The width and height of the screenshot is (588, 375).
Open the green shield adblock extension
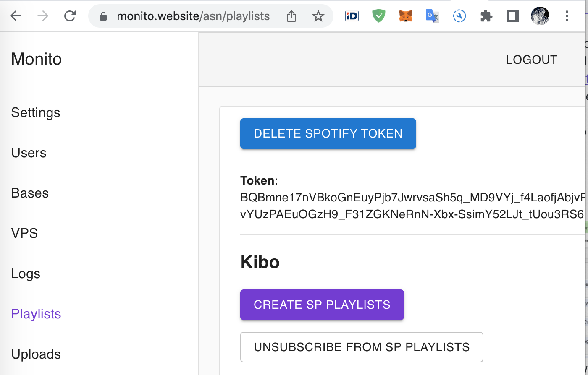379,16
